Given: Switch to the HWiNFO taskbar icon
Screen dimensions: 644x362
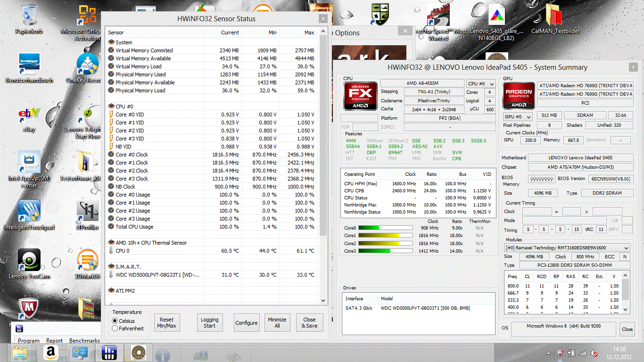Looking at the screenshot, I should pyautogui.click(x=109, y=353).
